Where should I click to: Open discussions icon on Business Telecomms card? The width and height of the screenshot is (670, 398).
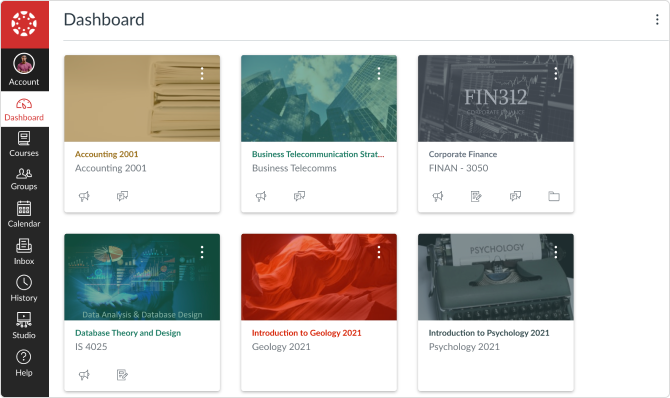tap(300, 196)
